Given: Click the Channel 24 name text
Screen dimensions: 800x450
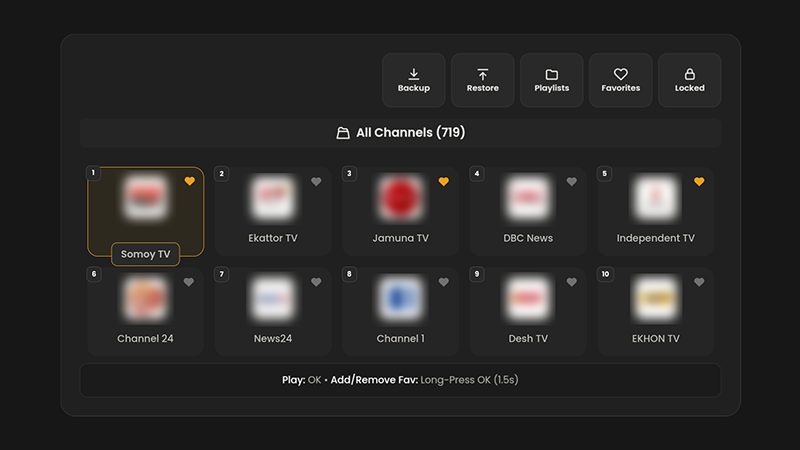Looking at the screenshot, I should (x=145, y=339).
